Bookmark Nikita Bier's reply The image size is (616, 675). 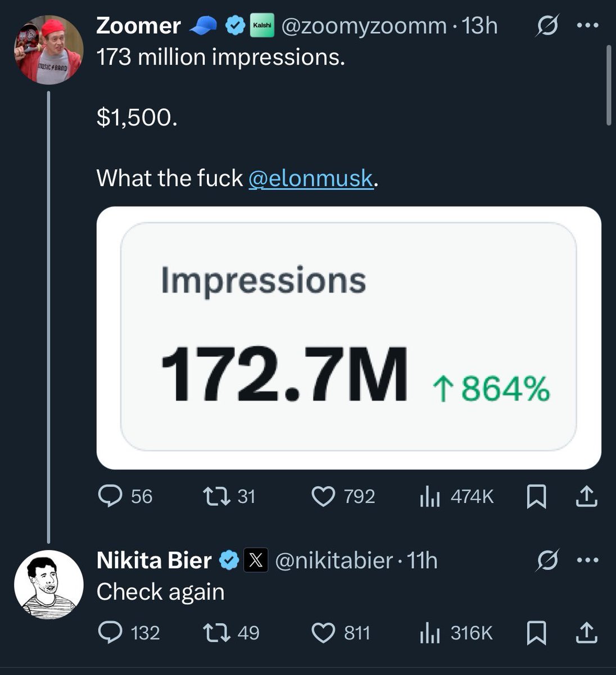point(537,633)
